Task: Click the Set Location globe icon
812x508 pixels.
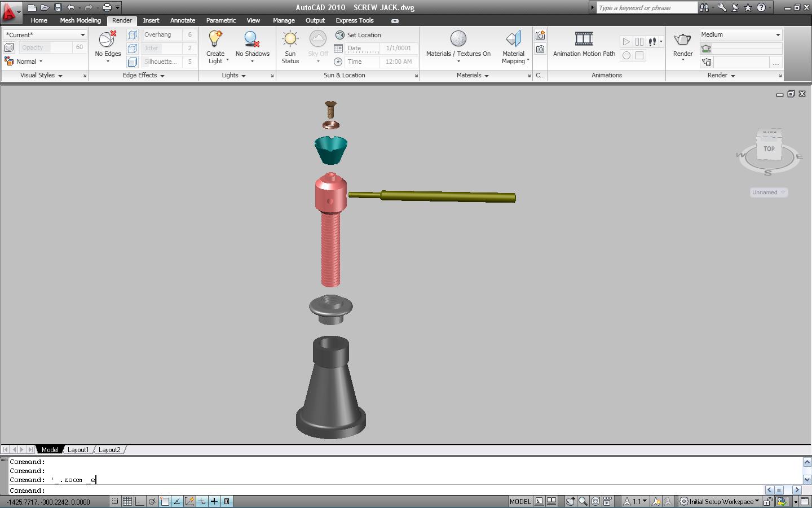Action: point(339,35)
